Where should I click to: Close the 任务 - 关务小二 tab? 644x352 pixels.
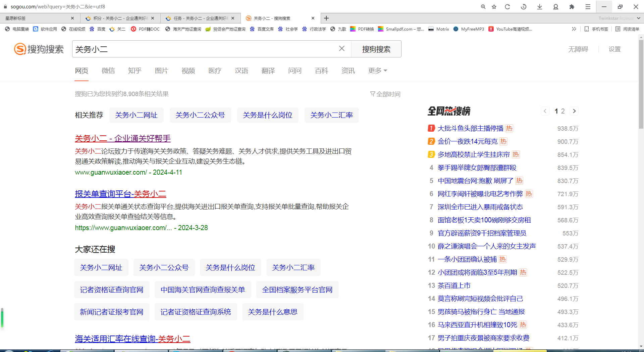point(233,18)
